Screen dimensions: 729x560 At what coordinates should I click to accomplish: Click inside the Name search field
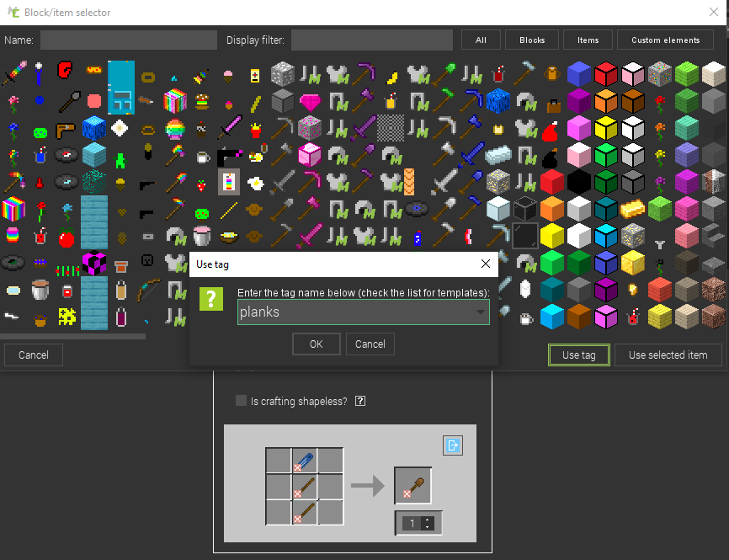tap(126, 40)
